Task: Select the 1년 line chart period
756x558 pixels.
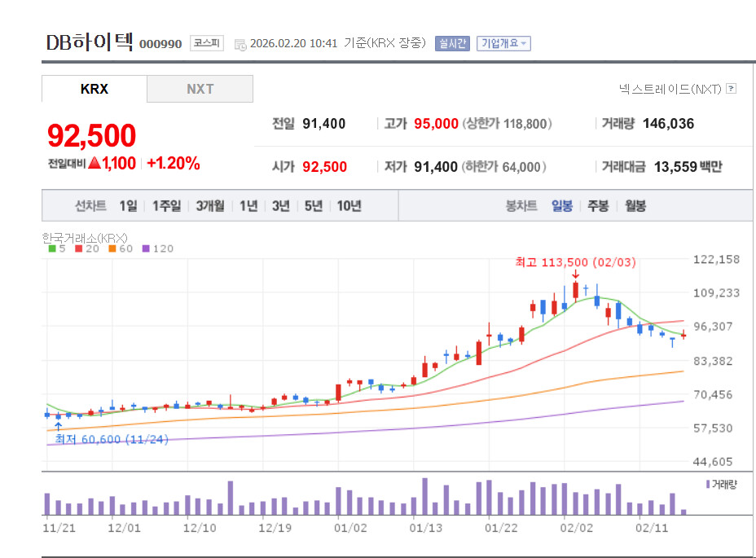Action: tap(248, 206)
